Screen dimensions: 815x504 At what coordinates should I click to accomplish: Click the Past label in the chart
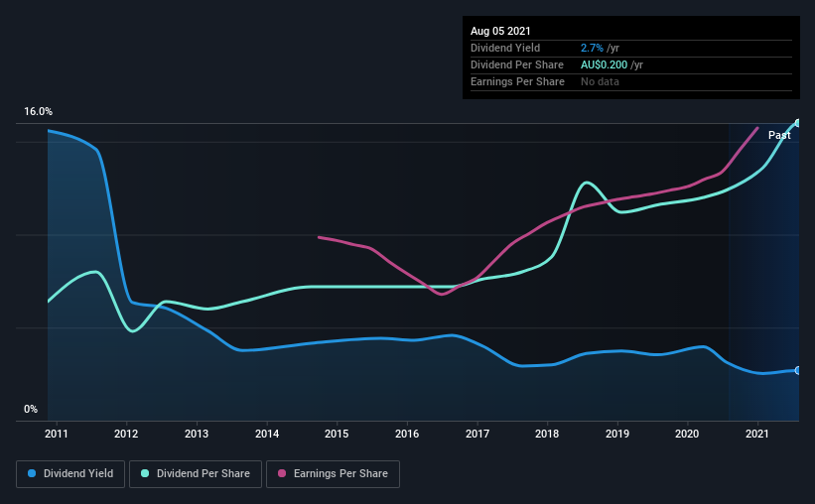779,135
